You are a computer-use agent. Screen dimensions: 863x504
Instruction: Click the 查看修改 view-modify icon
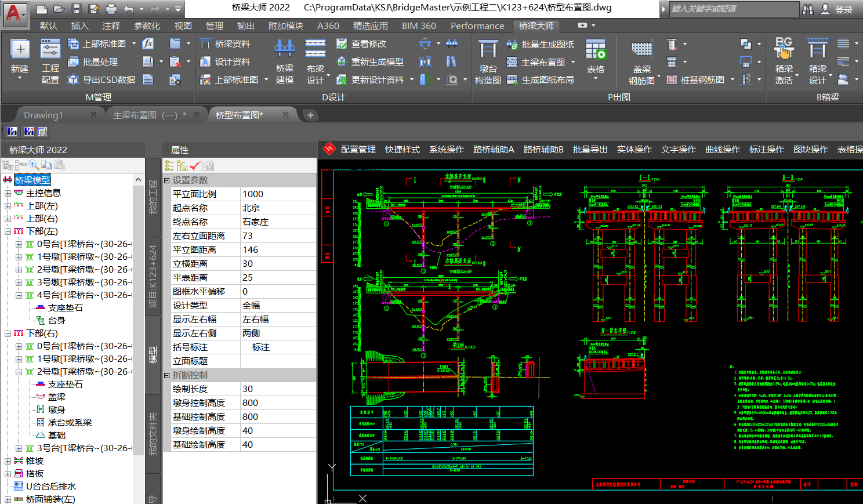coord(342,44)
